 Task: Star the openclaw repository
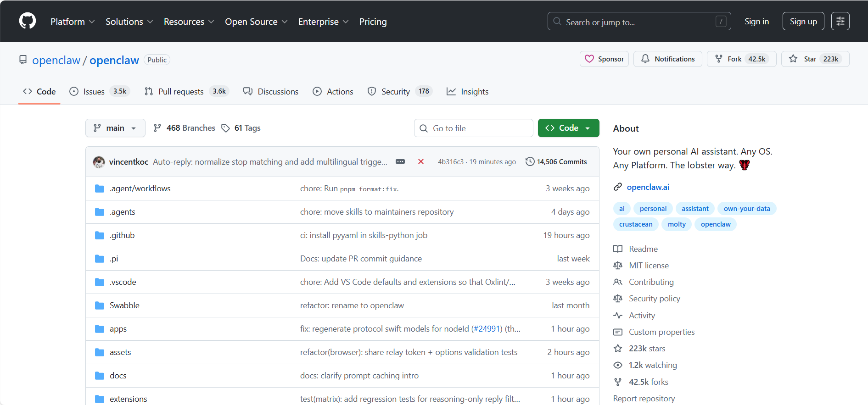[x=815, y=59]
